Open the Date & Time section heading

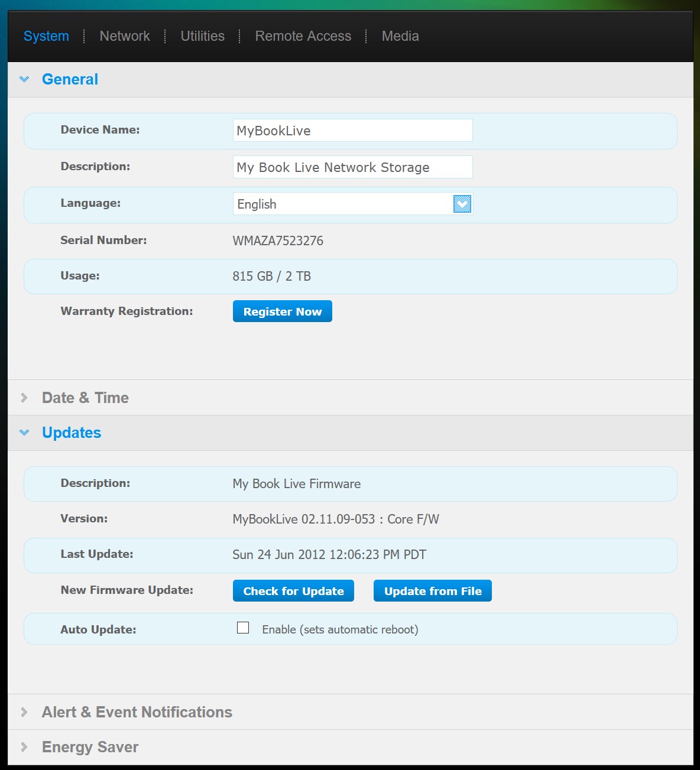85,398
